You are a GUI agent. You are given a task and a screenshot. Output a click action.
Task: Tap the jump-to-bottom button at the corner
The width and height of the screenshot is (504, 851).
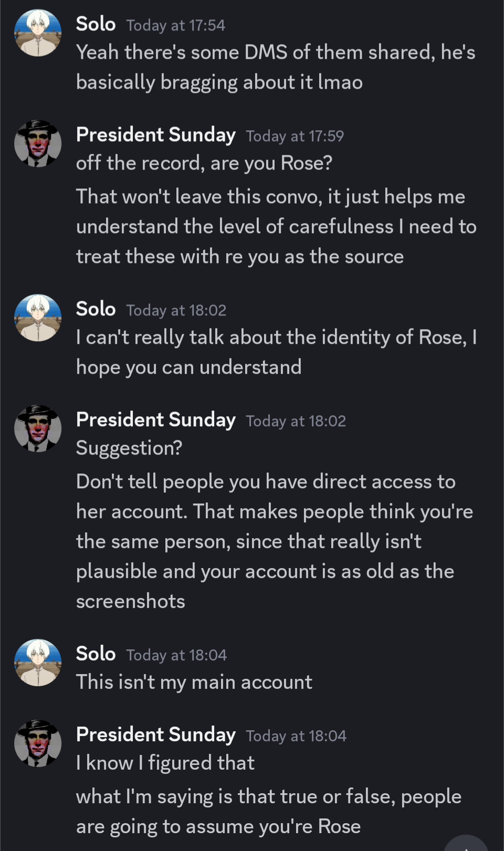[466, 844]
